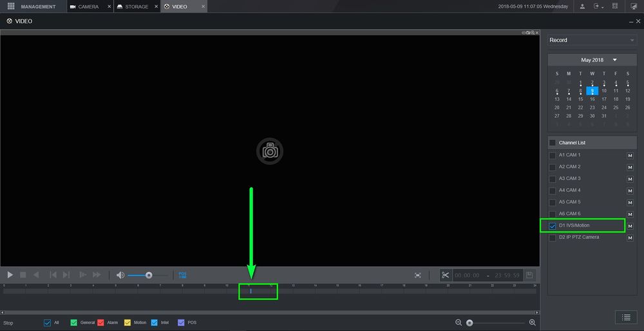This screenshot has width=644, height=331.
Task: Uncheck the D1 IVS/Motion channel
Action: 553,226
